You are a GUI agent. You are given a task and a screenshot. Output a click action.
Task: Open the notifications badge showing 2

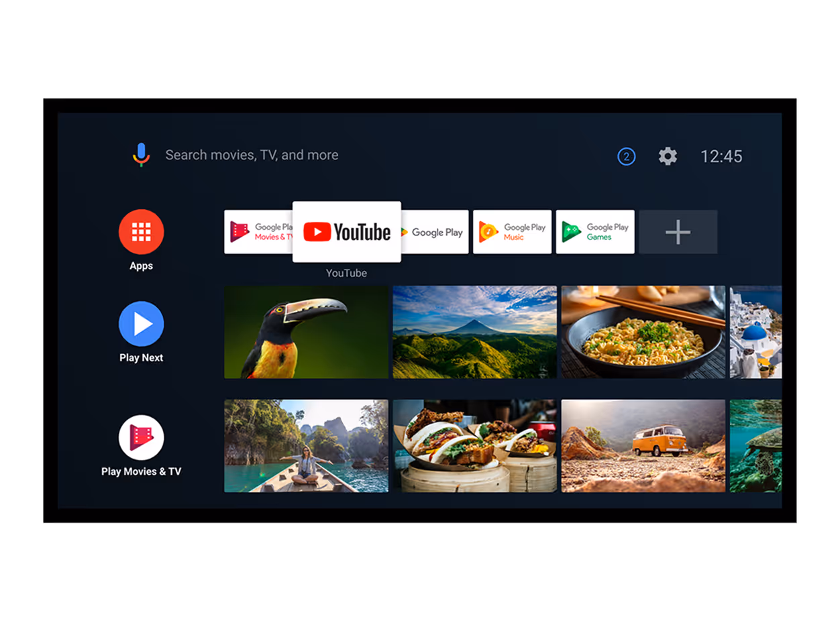[x=626, y=156]
